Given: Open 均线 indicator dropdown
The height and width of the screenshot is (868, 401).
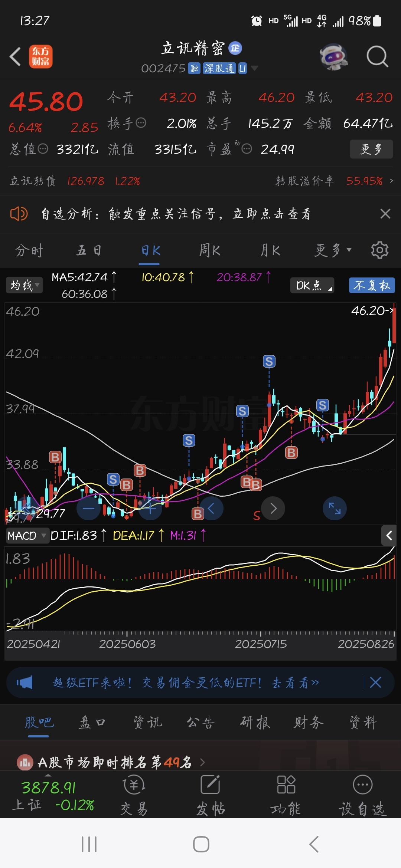Looking at the screenshot, I should (24, 285).
